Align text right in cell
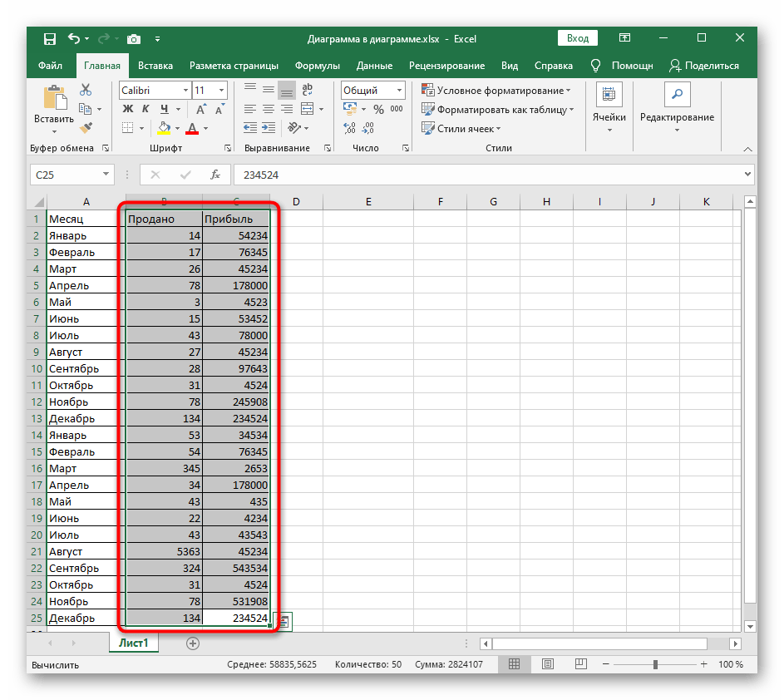 (x=287, y=109)
